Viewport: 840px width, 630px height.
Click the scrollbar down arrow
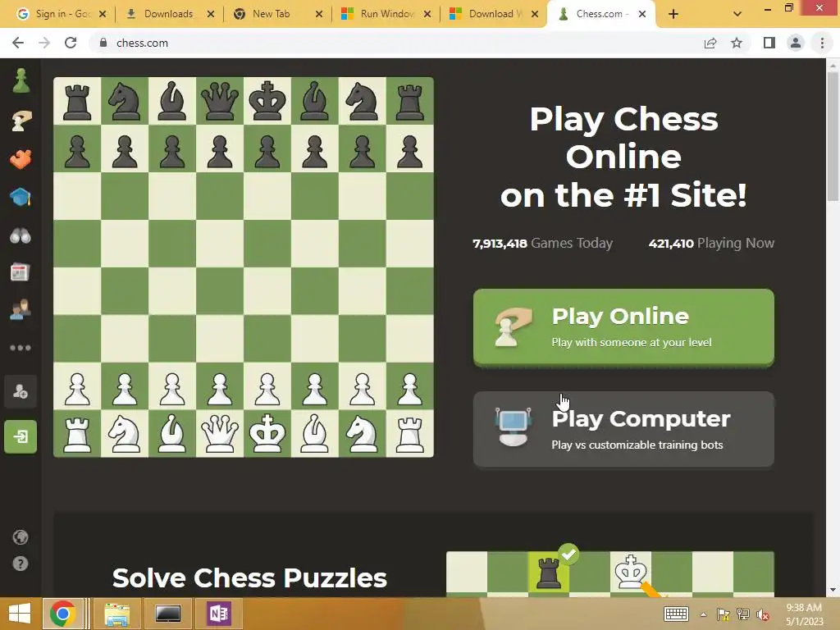[833, 590]
